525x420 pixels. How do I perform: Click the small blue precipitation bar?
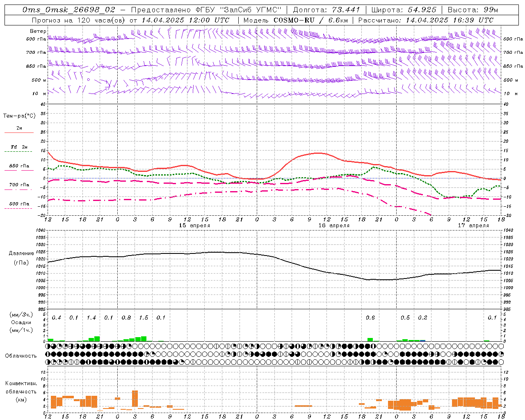pyautogui.click(x=422, y=340)
